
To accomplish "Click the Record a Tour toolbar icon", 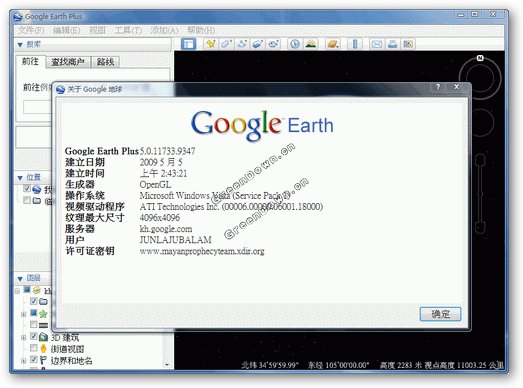I will tap(274, 44).
